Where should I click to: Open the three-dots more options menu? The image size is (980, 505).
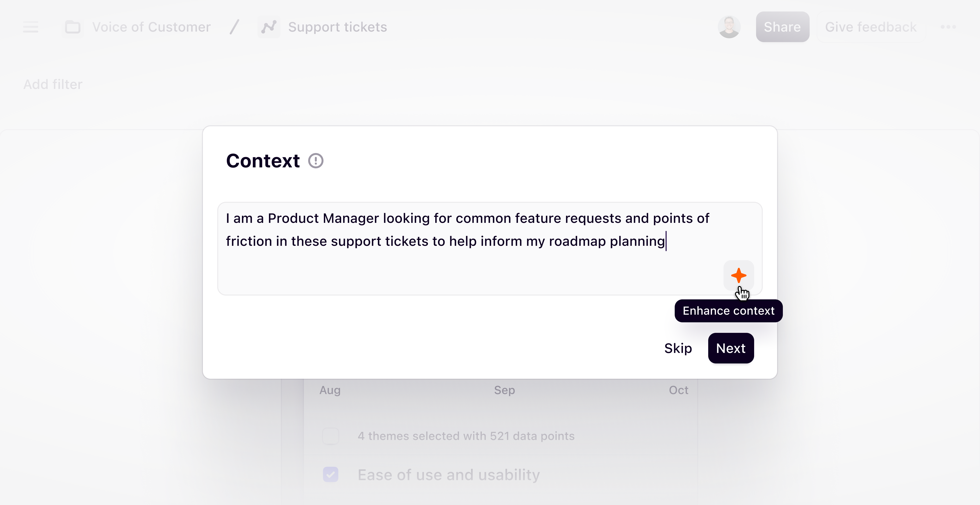point(948,27)
